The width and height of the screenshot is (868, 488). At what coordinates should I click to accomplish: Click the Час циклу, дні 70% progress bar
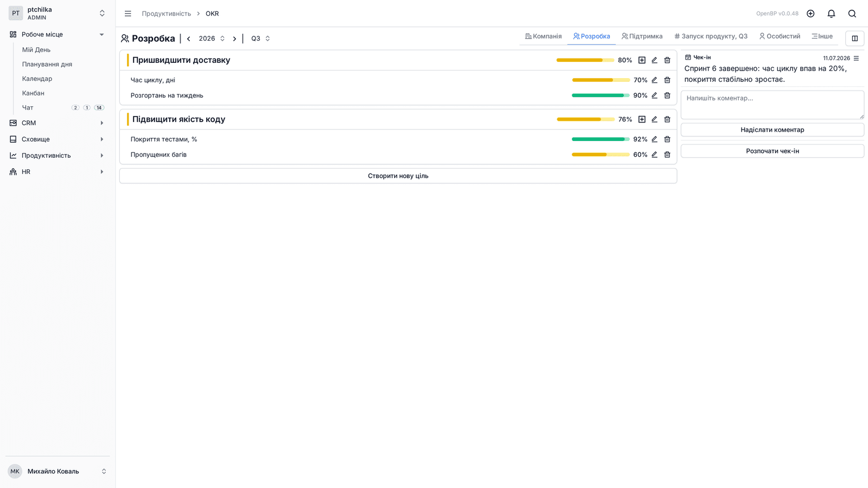pyautogui.click(x=601, y=80)
